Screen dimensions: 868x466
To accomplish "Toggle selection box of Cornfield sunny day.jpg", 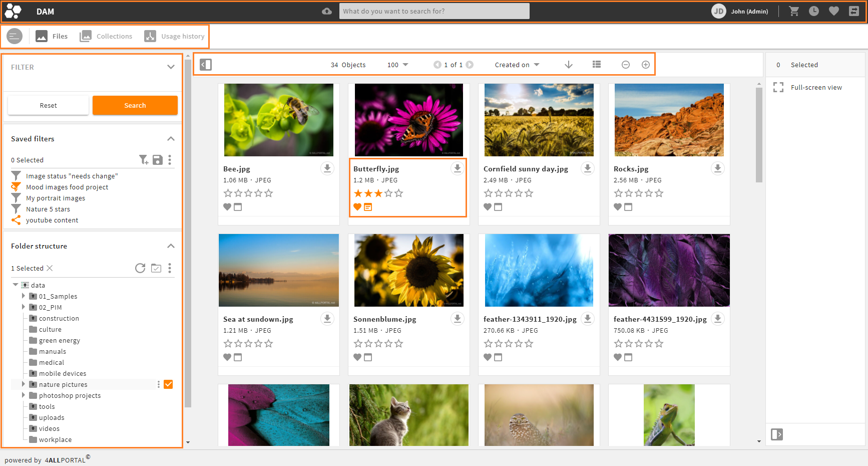I will pyautogui.click(x=498, y=207).
